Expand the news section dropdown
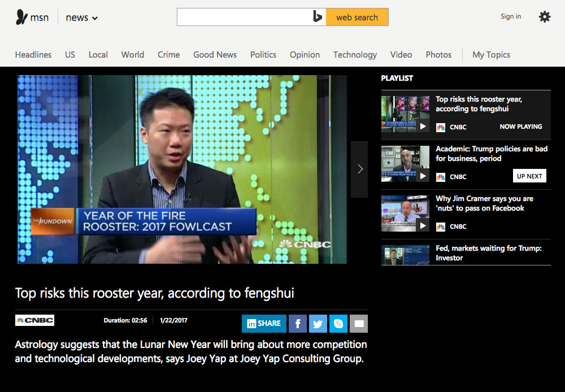Viewport: 565px width, 392px height. [x=82, y=18]
